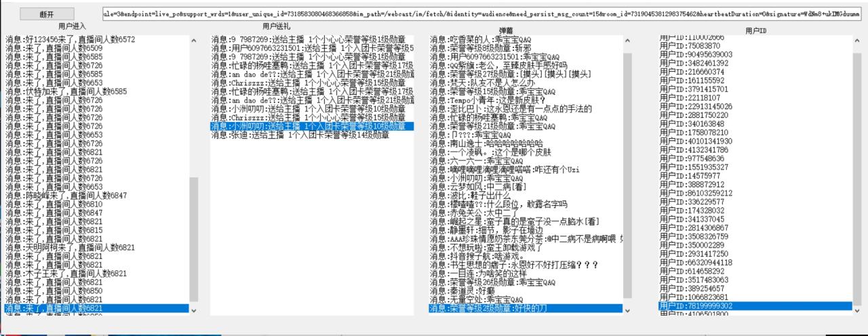Click the scrollbar thumb of the 弹幕 list

click(627, 177)
